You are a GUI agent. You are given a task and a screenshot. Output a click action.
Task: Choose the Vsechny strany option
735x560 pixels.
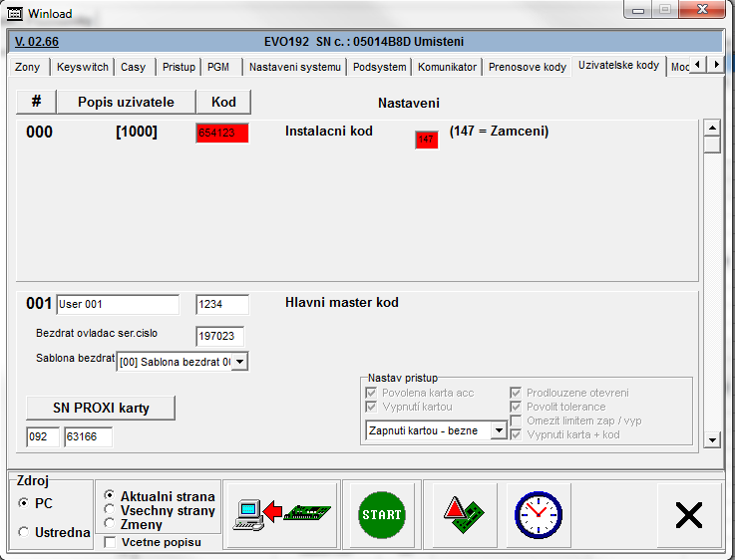tap(110, 510)
